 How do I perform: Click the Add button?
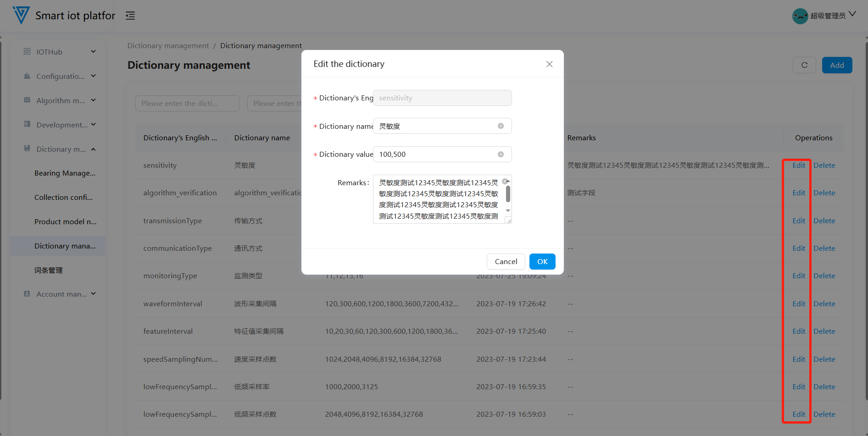point(837,65)
